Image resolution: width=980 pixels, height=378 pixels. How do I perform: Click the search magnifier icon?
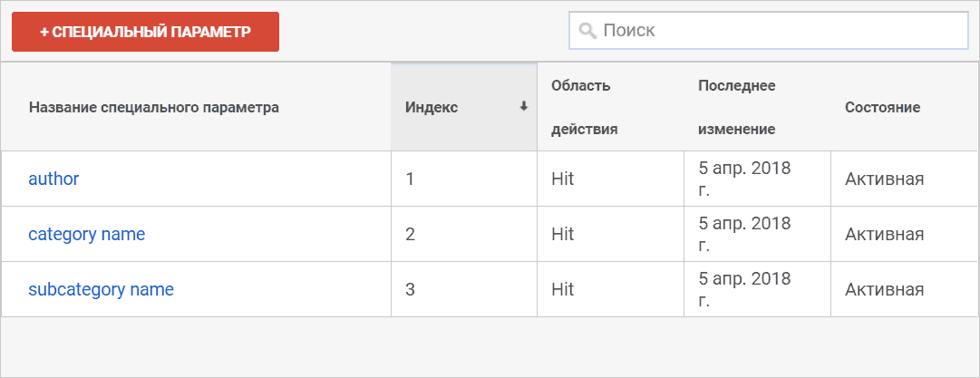(x=587, y=31)
